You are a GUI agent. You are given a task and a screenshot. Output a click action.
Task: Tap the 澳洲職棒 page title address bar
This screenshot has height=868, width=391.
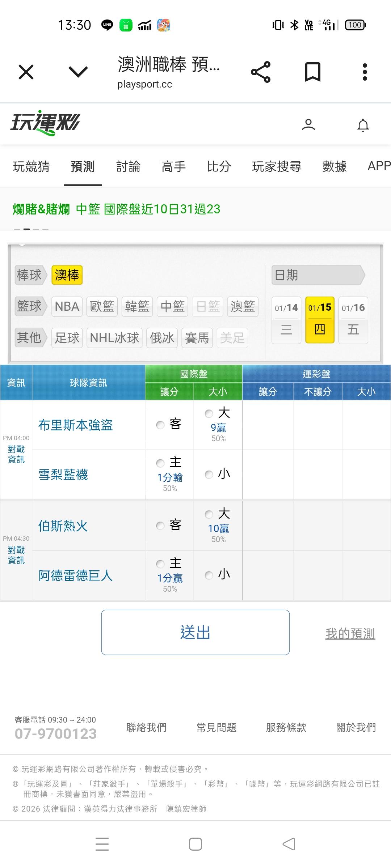point(169,72)
